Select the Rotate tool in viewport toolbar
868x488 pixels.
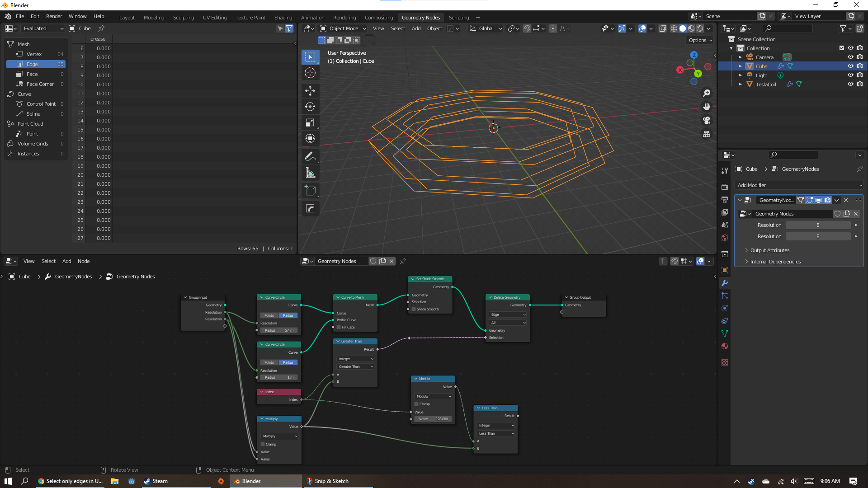pyautogui.click(x=310, y=107)
